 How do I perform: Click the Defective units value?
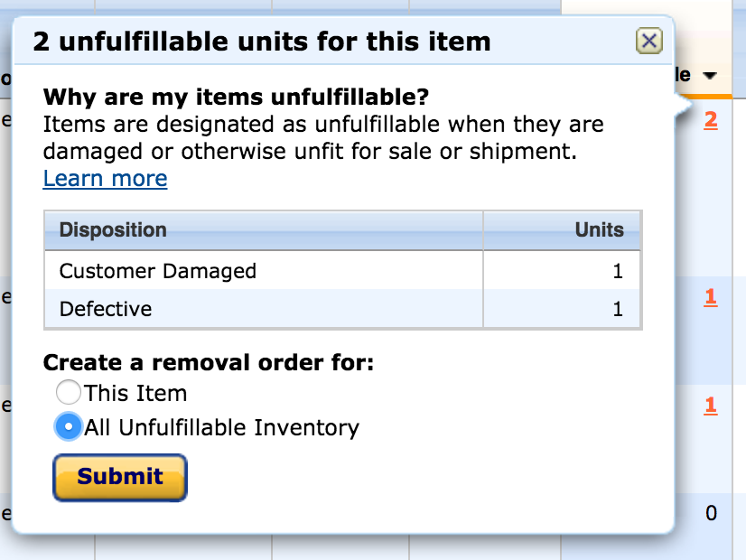pyautogui.click(x=618, y=309)
